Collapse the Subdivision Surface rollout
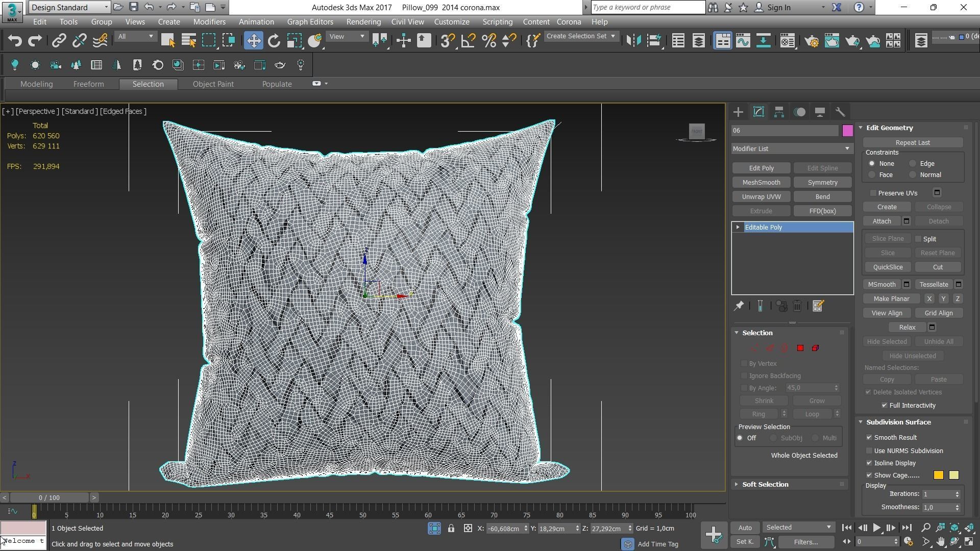 point(861,422)
